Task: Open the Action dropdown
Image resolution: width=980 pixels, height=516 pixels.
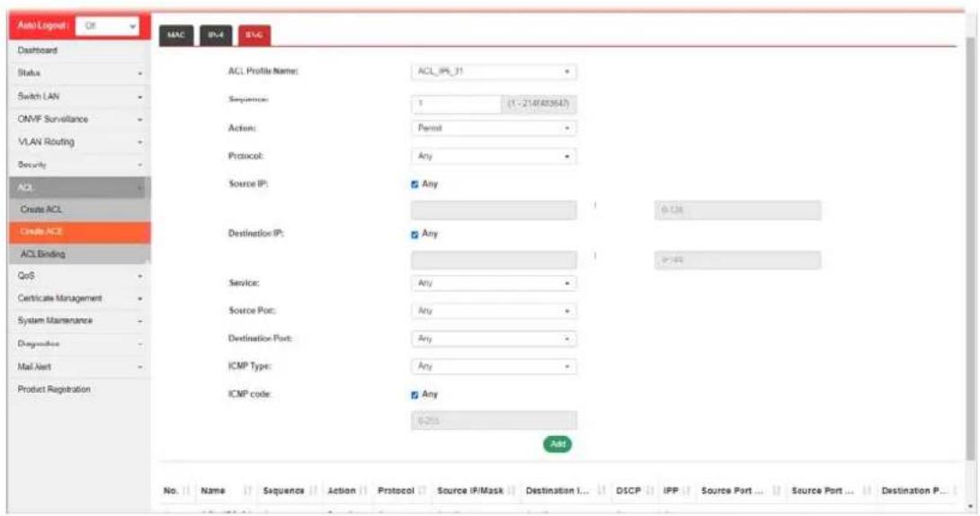Action: (x=494, y=128)
